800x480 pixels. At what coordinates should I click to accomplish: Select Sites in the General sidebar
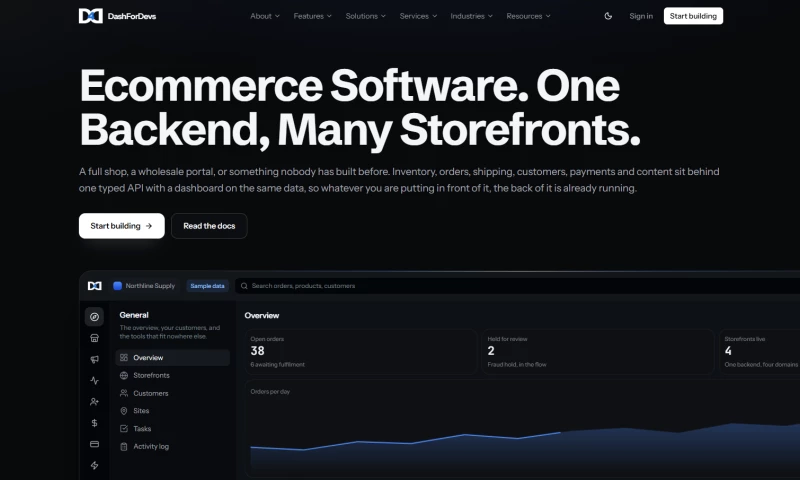[x=172, y=411]
